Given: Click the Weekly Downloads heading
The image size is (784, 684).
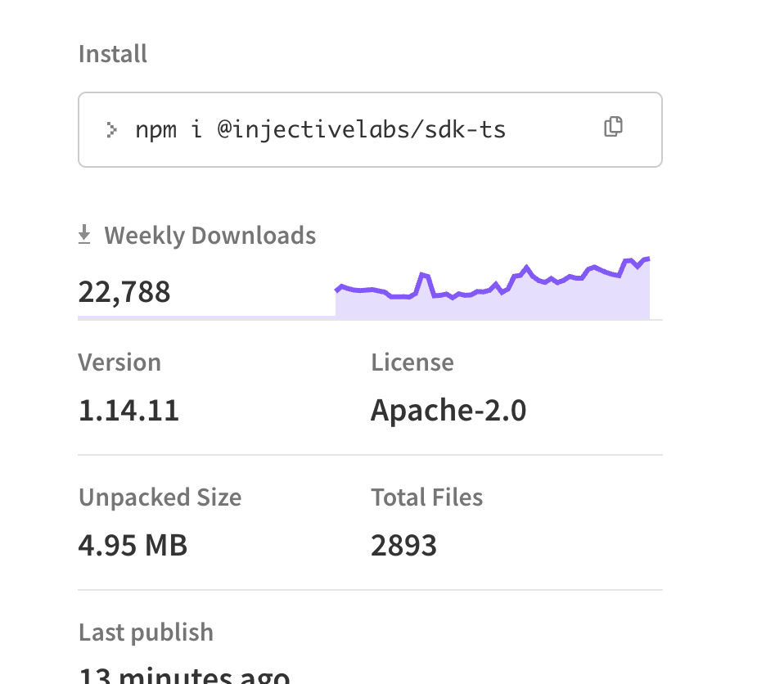Looking at the screenshot, I should click(x=210, y=235).
